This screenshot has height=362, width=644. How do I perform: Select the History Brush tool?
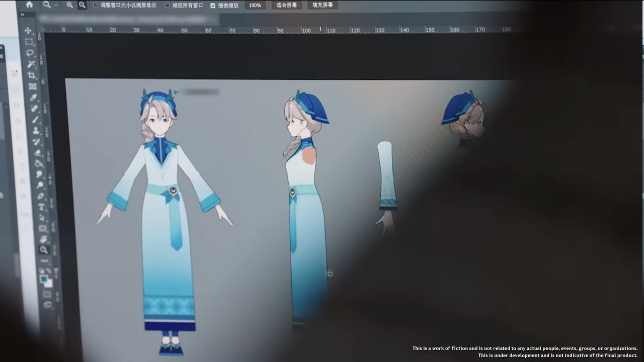(36, 141)
